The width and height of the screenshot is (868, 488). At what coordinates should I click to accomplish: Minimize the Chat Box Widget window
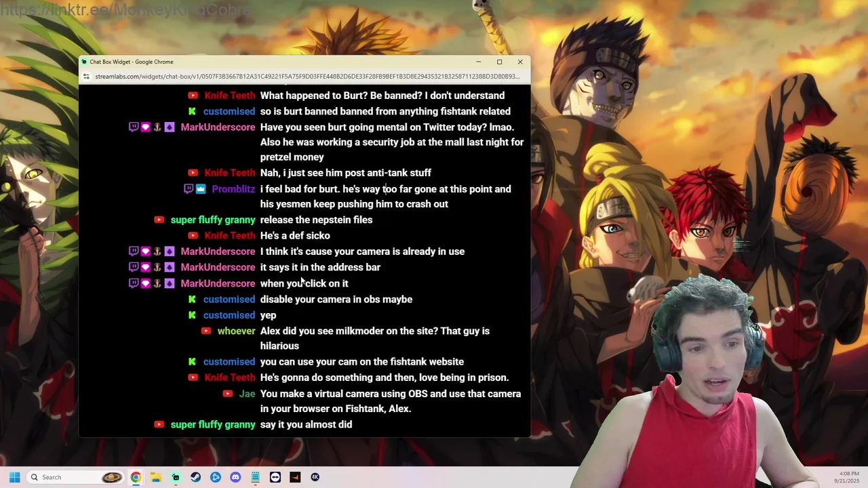point(478,62)
